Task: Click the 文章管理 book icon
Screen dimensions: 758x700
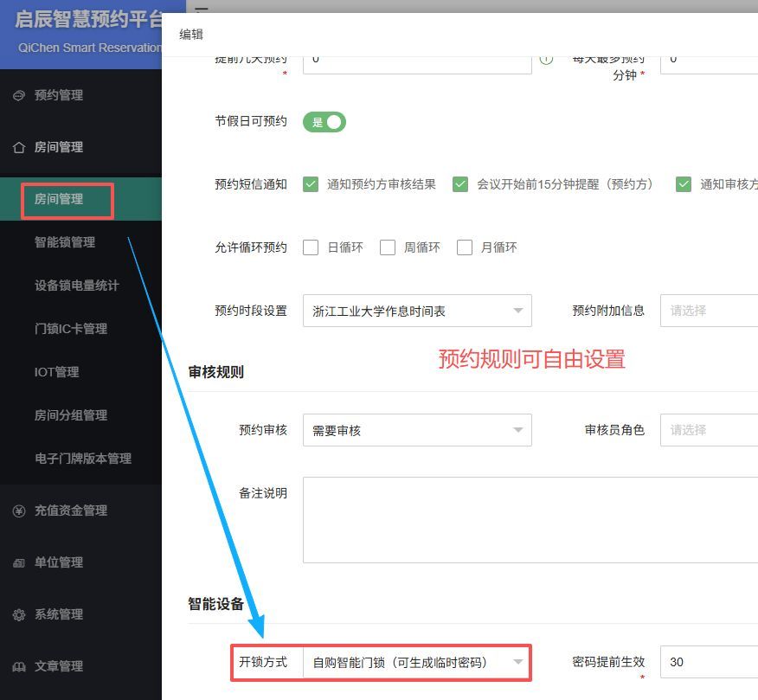Action: click(x=19, y=666)
